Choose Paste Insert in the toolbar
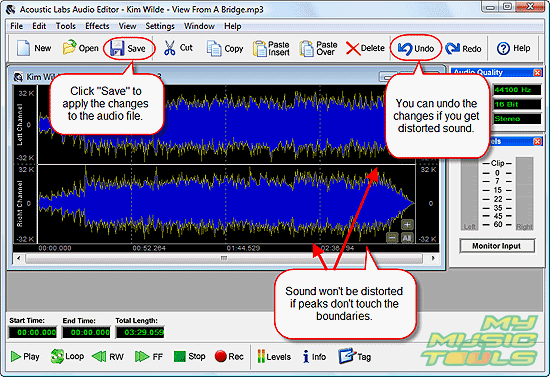 [271, 48]
